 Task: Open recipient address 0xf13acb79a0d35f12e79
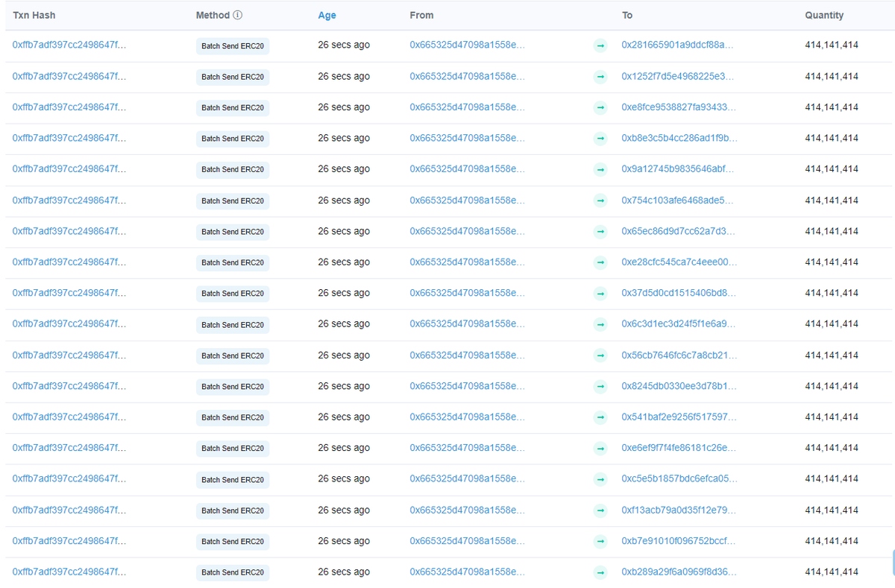[x=679, y=510]
